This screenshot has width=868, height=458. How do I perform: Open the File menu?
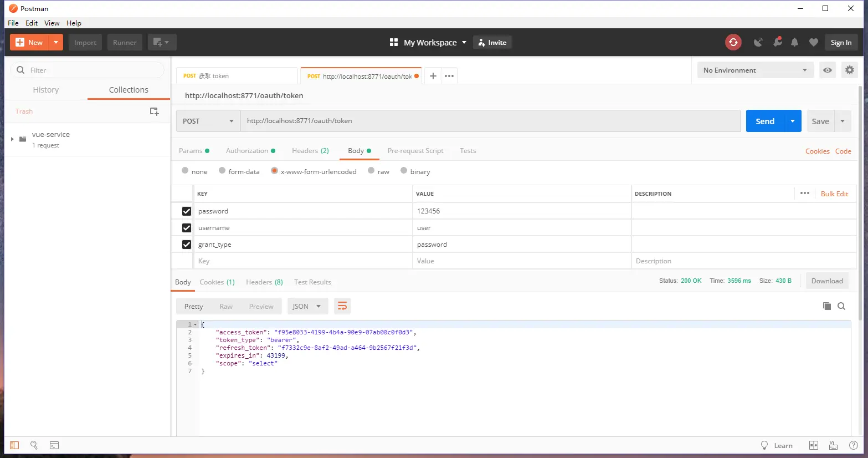pos(13,23)
